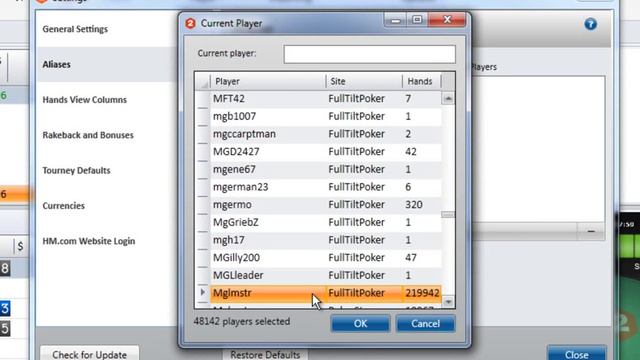The image size is (640, 360).
Task: Click the scroll up arrow in player list
Action: coord(448,98)
